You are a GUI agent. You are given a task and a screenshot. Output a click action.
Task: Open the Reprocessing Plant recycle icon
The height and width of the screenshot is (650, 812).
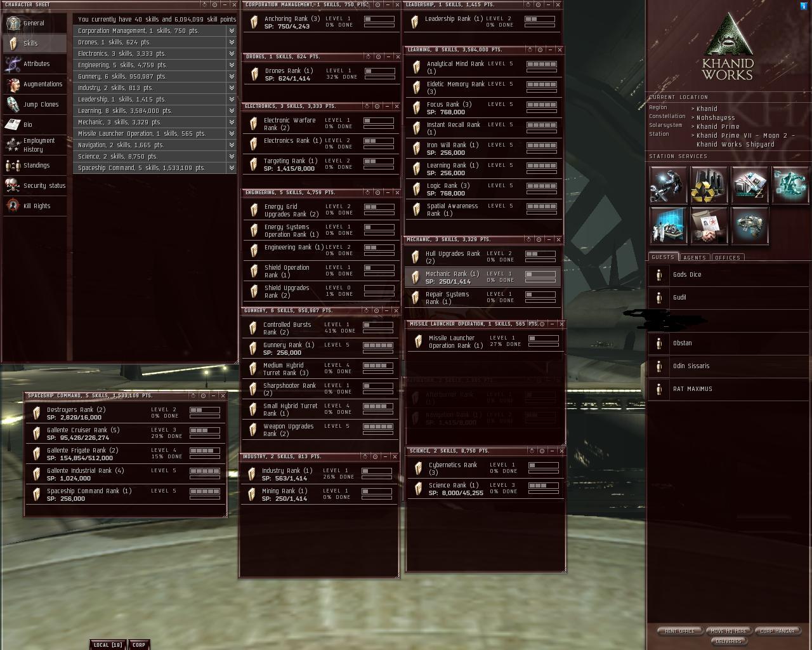pos(709,185)
